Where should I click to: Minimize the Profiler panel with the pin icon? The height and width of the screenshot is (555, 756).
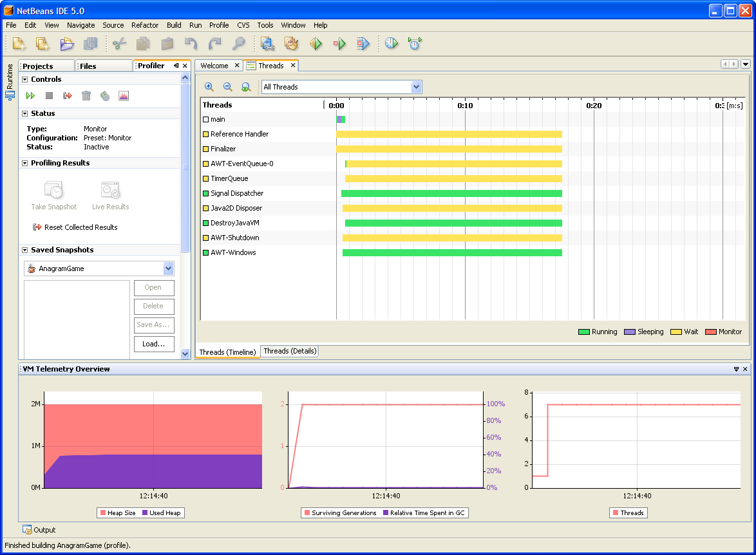click(176, 66)
